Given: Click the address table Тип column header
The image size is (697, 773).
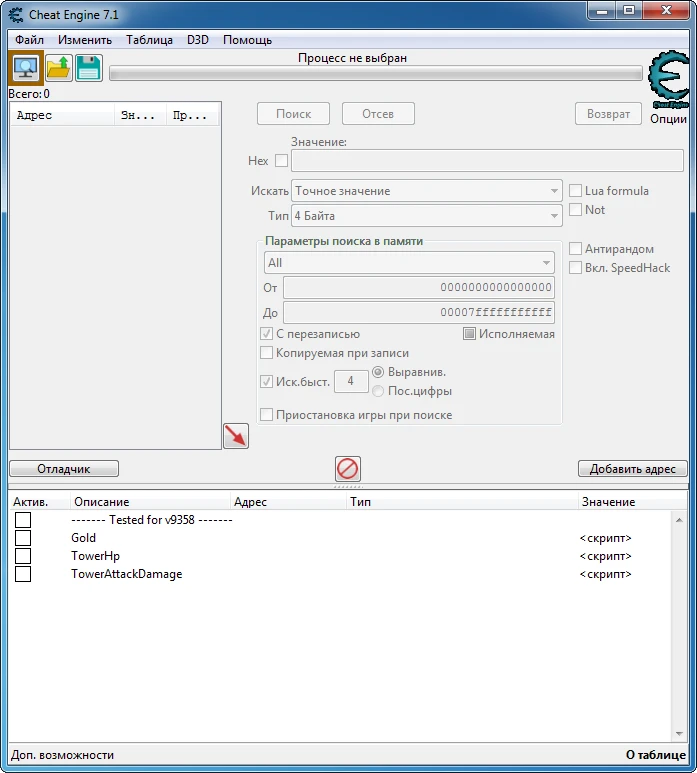Looking at the screenshot, I should tap(462, 502).
